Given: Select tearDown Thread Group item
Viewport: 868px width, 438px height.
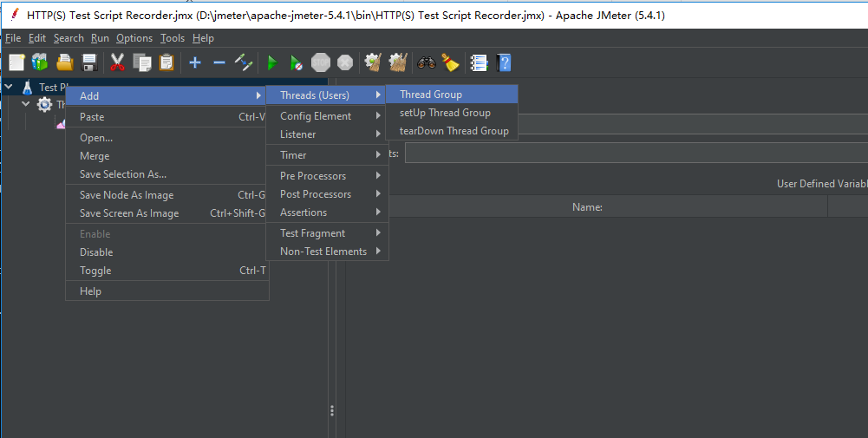Looking at the screenshot, I should [452, 131].
